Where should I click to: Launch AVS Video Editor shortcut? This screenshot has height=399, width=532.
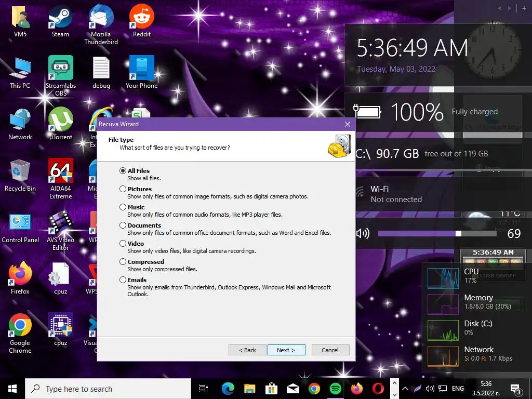tap(60, 231)
